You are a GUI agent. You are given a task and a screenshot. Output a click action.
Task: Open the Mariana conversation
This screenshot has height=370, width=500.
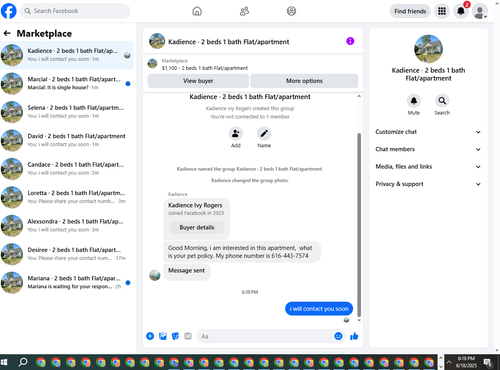click(67, 282)
